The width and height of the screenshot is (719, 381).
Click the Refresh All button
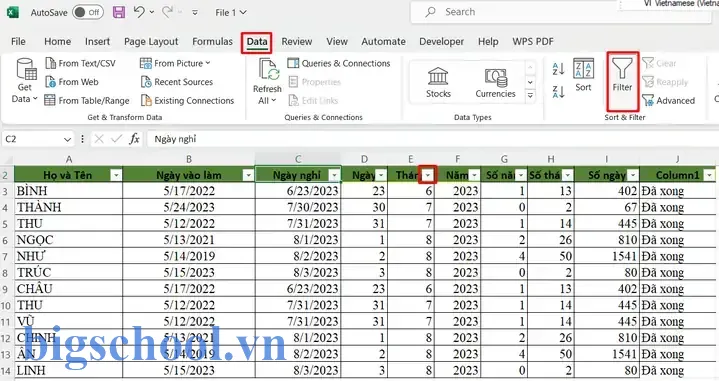pos(267,81)
